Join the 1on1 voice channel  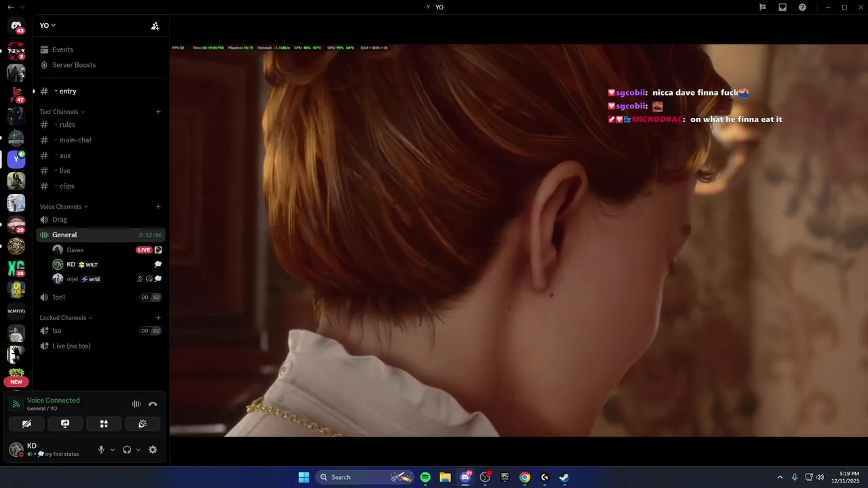coord(100,297)
